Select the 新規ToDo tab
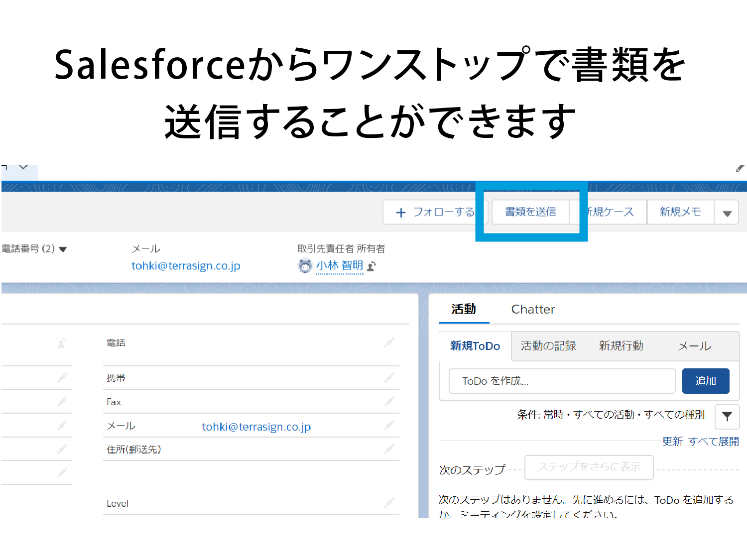This screenshot has width=747, height=560. 475,346
